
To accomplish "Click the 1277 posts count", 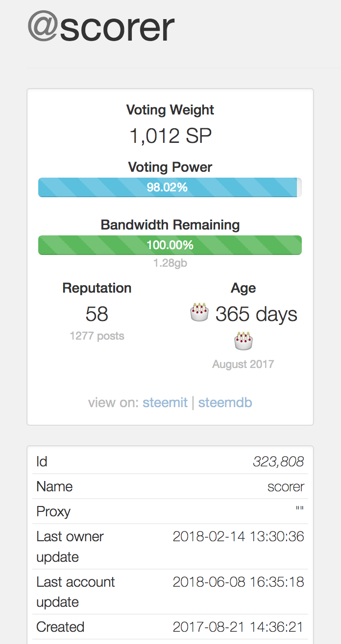I will point(97,336).
